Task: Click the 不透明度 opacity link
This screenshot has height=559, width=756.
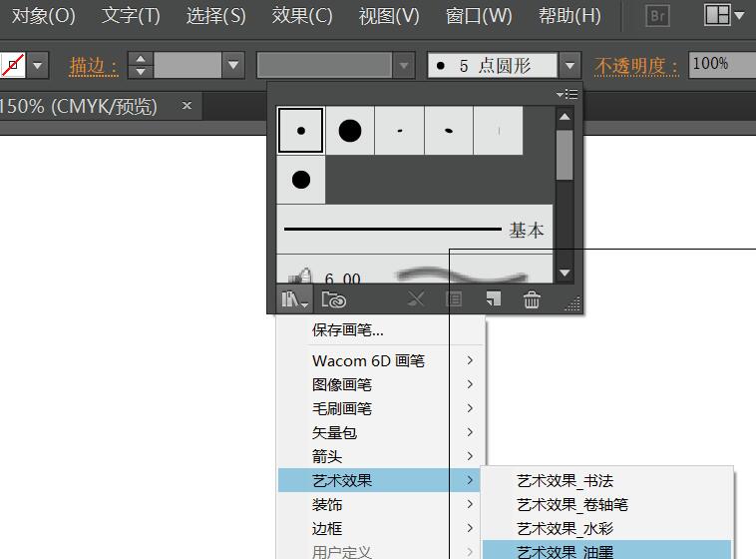Action: click(636, 67)
